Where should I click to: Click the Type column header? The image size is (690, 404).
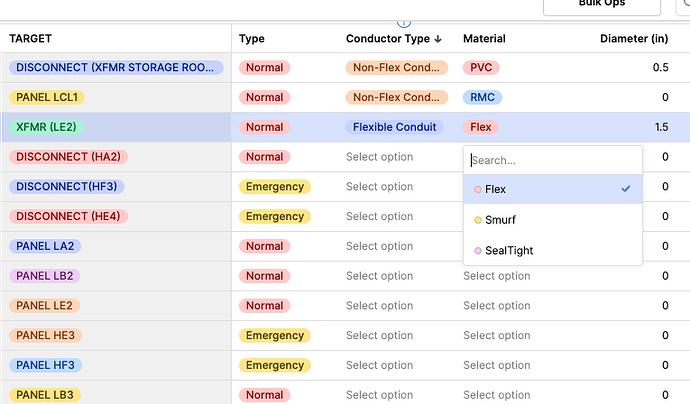point(252,39)
